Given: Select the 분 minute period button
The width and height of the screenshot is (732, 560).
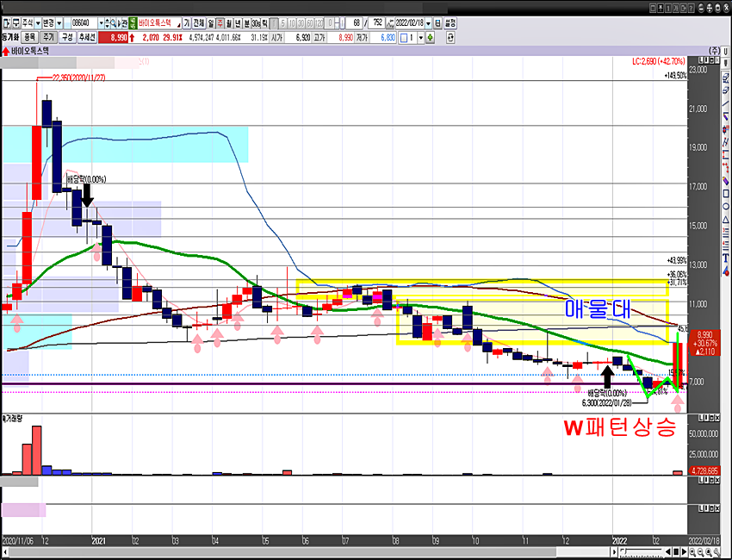Looking at the screenshot, I should click(247, 23).
